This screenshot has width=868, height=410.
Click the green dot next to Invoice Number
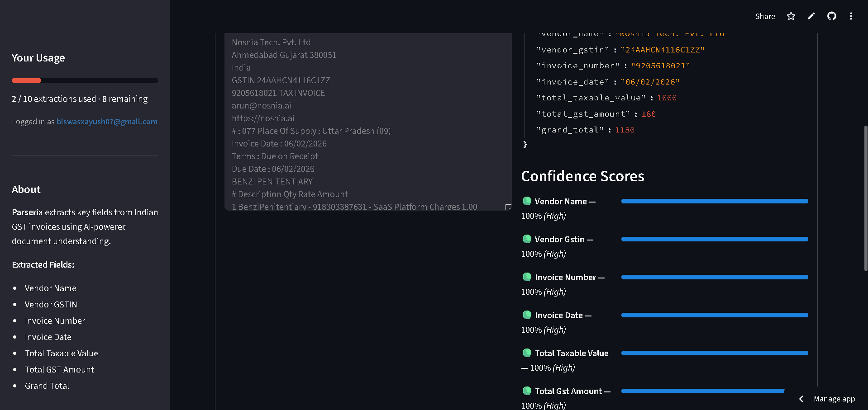pos(526,277)
